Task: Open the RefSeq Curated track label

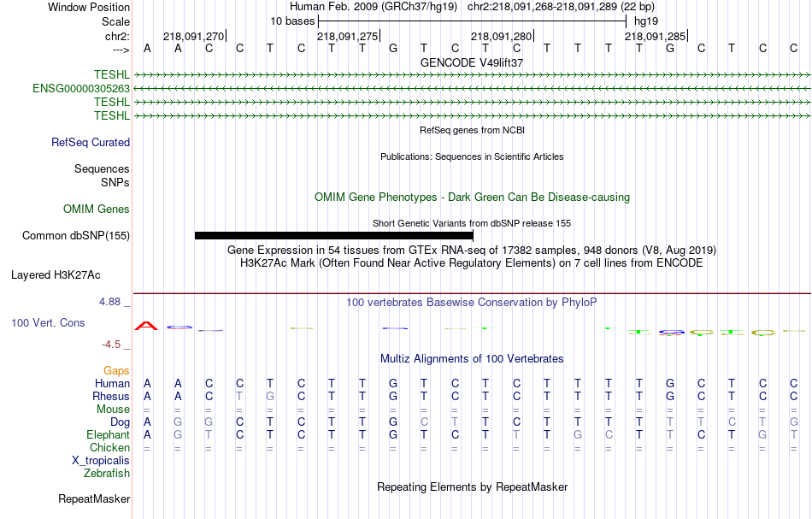Action: click(91, 143)
